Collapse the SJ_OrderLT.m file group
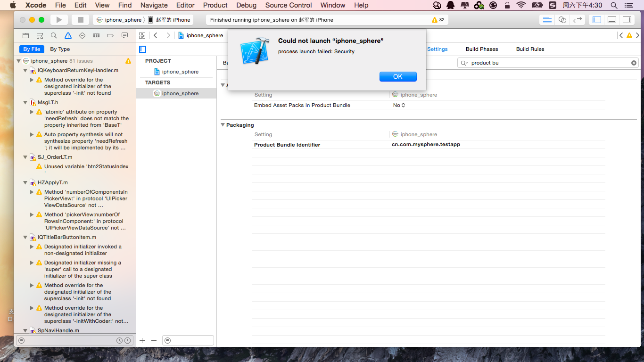 25,157
